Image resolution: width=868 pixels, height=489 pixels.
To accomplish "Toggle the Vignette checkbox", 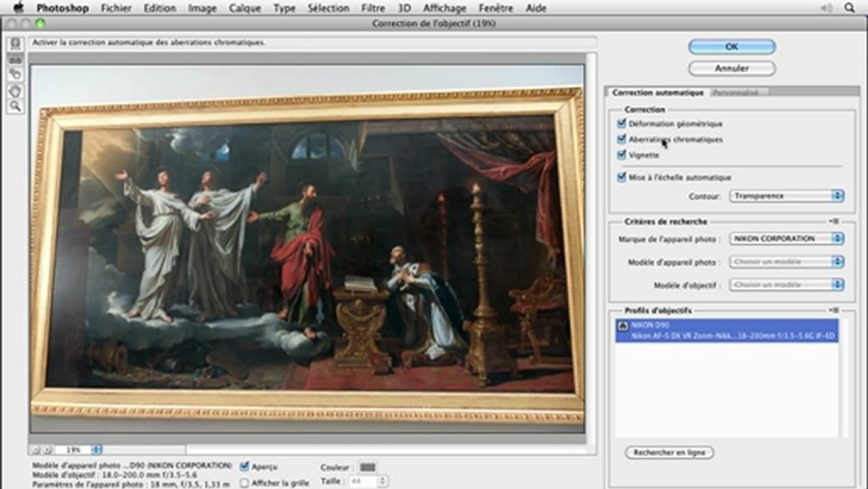I will (622, 155).
